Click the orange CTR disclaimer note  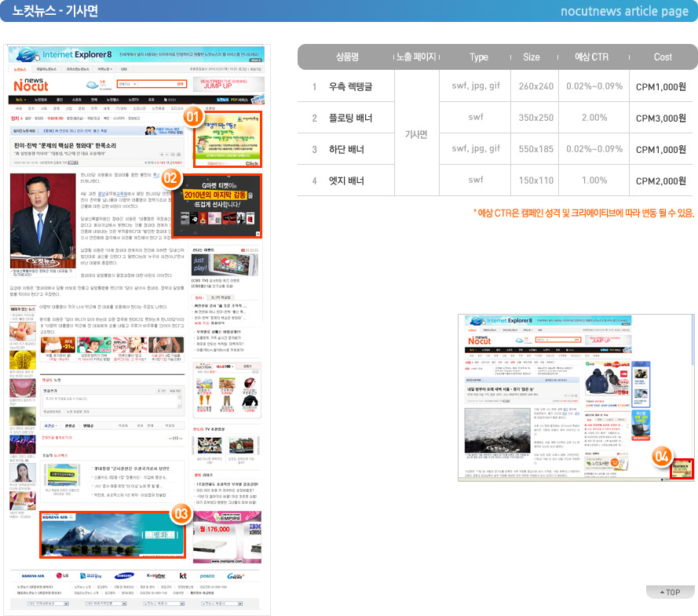pyautogui.click(x=583, y=213)
